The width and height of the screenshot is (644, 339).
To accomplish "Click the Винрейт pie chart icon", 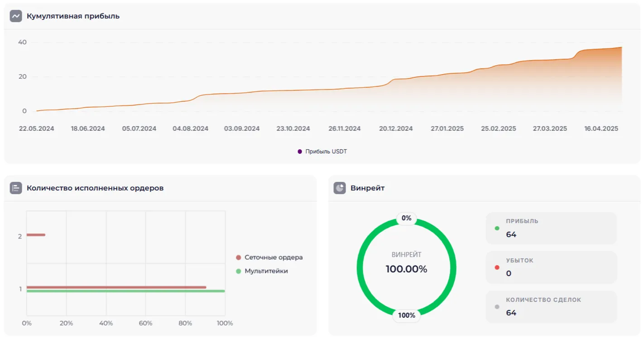I will click(340, 188).
